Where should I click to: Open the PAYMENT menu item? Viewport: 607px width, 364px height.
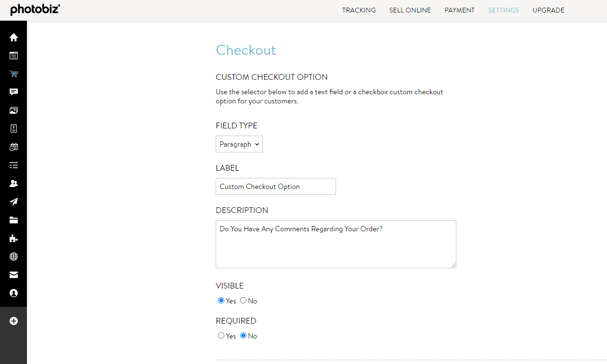tap(459, 10)
